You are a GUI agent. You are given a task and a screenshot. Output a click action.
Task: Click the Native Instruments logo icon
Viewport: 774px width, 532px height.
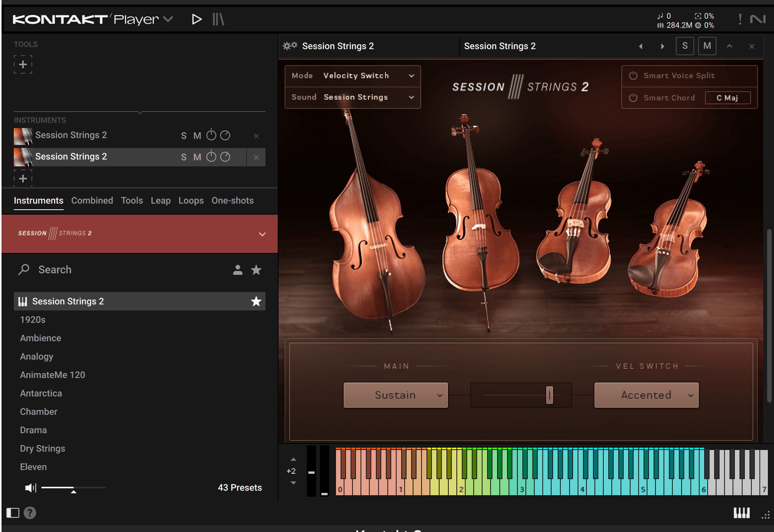pos(758,19)
